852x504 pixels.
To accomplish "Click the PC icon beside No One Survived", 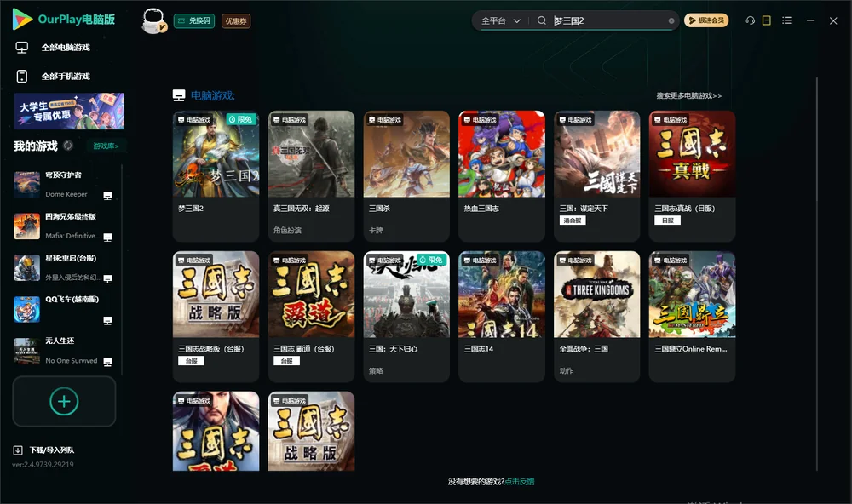I will [107, 363].
